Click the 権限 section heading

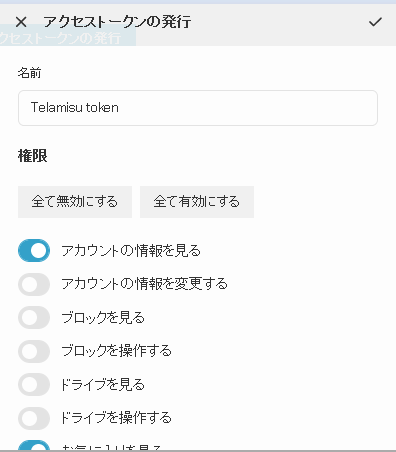pos(33,156)
